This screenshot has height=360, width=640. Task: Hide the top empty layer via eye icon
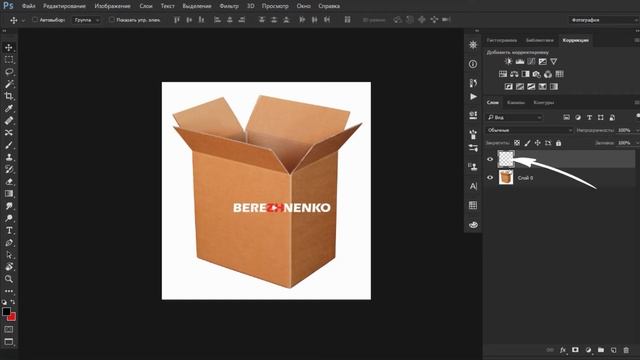pyautogui.click(x=490, y=159)
